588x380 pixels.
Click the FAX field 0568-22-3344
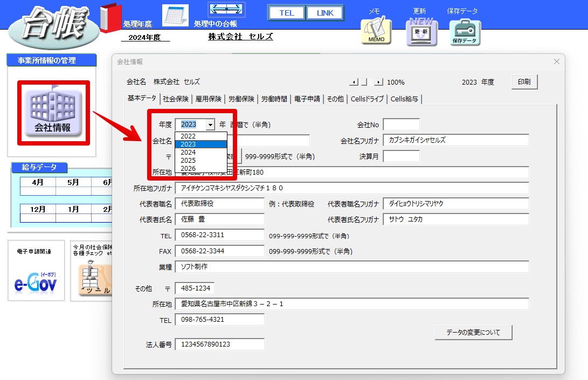coord(220,251)
